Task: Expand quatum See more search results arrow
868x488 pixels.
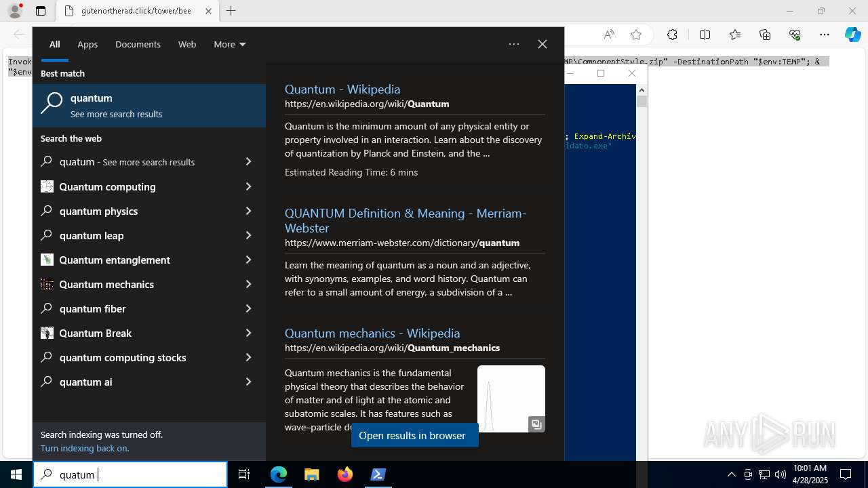Action: coord(248,162)
